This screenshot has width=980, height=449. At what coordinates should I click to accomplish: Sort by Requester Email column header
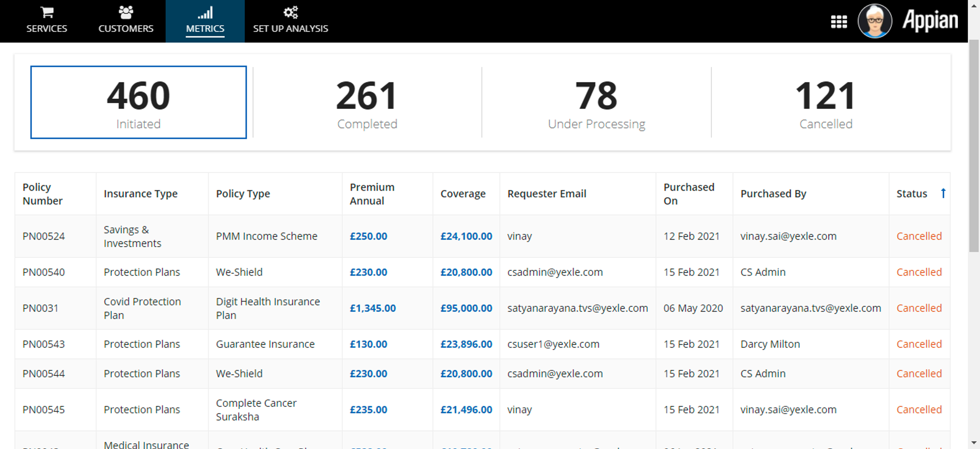[547, 194]
